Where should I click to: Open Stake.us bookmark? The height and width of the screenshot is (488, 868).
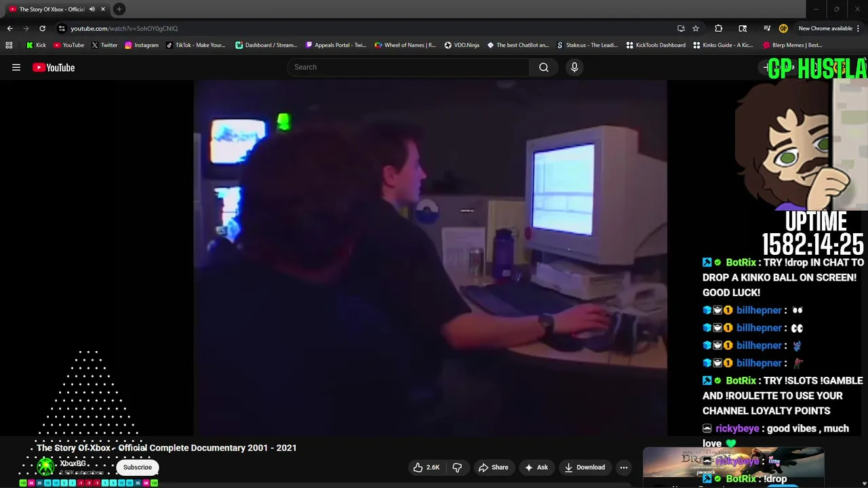(x=587, y=45)
